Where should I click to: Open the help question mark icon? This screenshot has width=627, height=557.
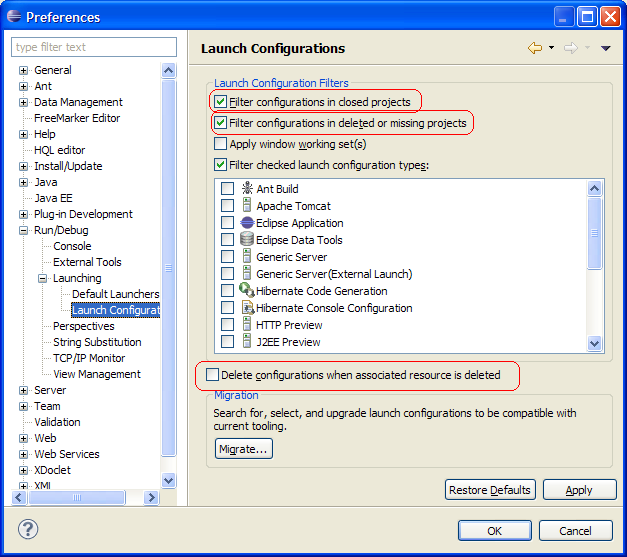point(28,529)
